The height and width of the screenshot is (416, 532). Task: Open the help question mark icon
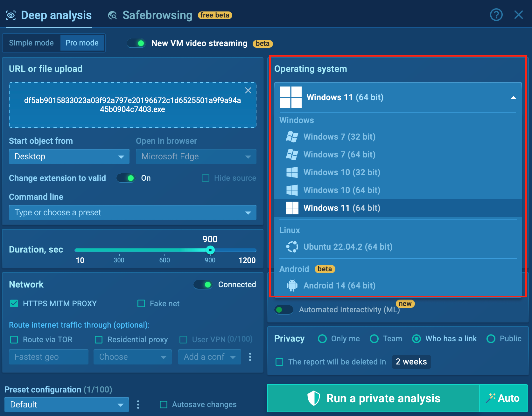pos(496,15)
